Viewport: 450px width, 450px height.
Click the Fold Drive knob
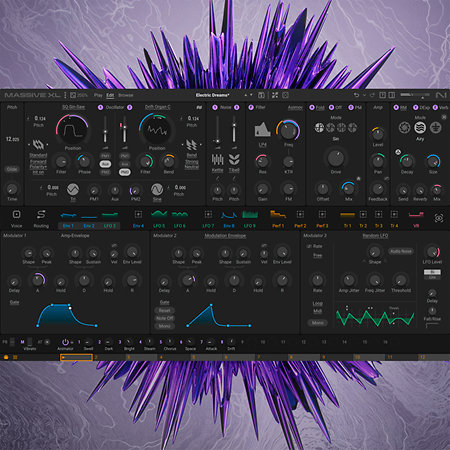[336, 158]
